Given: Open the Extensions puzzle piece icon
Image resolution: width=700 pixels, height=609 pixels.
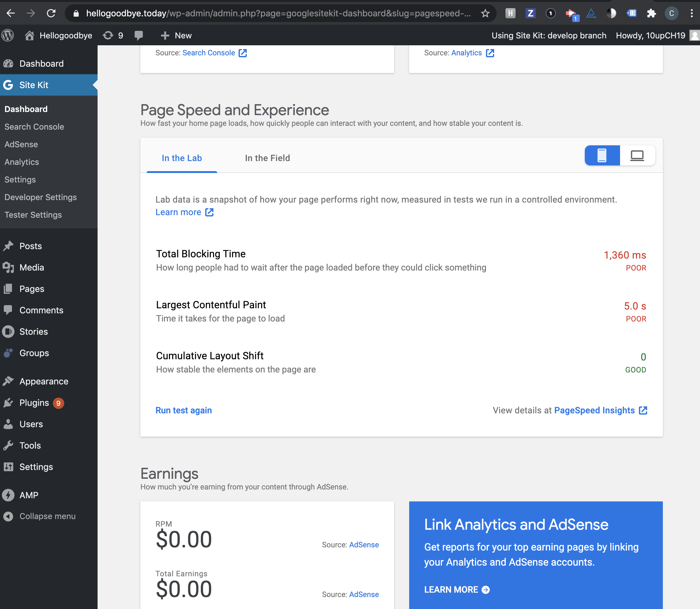Looking at the screenshot, I should [x=652, y=13].
